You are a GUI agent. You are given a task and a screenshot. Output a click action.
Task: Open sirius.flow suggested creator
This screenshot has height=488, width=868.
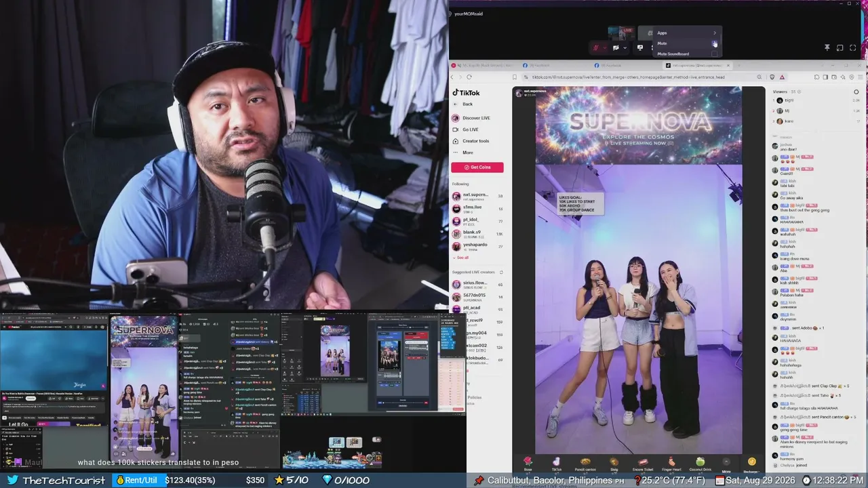point(477,284)
